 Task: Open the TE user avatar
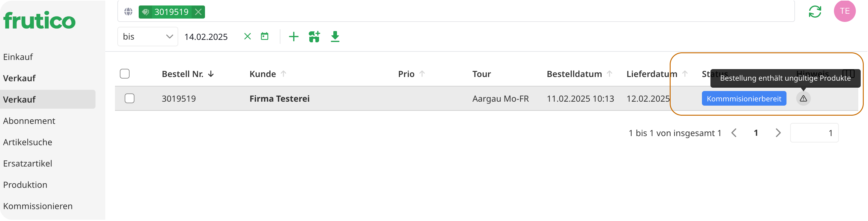click(844, 11)
